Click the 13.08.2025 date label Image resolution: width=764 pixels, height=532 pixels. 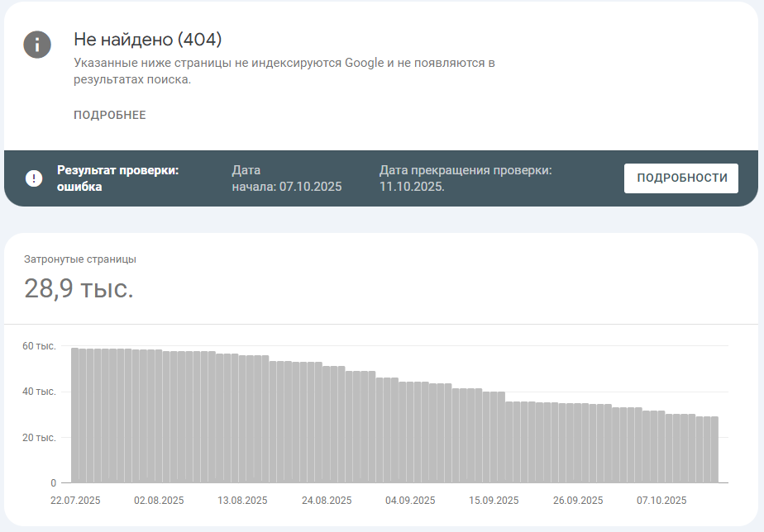[242, 501]
